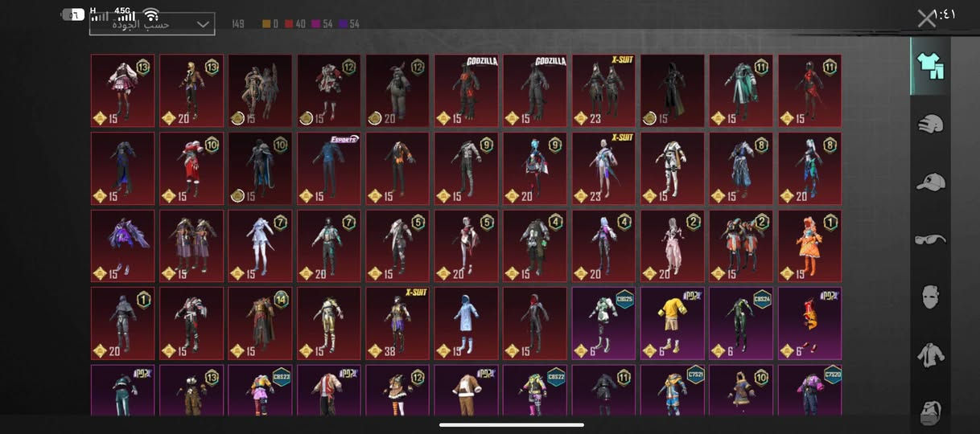Select the face mask category icon

point(930,297)
